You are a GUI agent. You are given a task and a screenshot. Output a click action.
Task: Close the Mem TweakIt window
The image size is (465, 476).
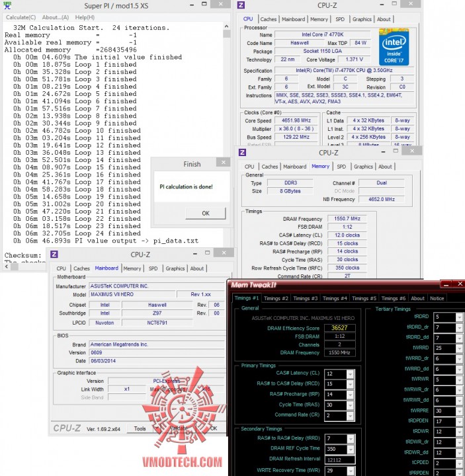click(460, 284)
